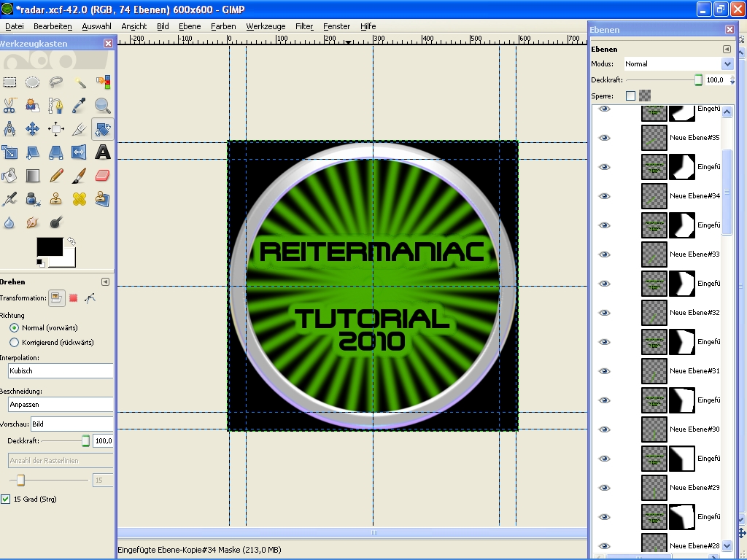
Task: Open the Modus Normal dropdown
Action: [x=679, y=64]
